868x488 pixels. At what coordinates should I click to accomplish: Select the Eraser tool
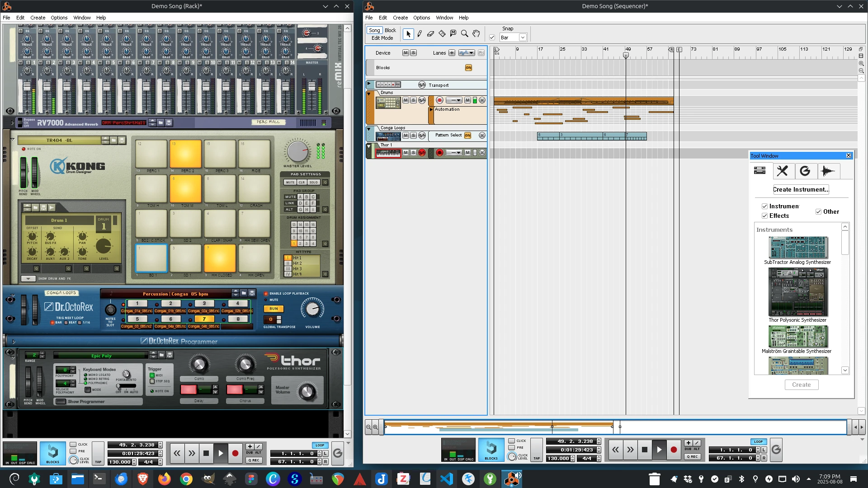[430, 34]
